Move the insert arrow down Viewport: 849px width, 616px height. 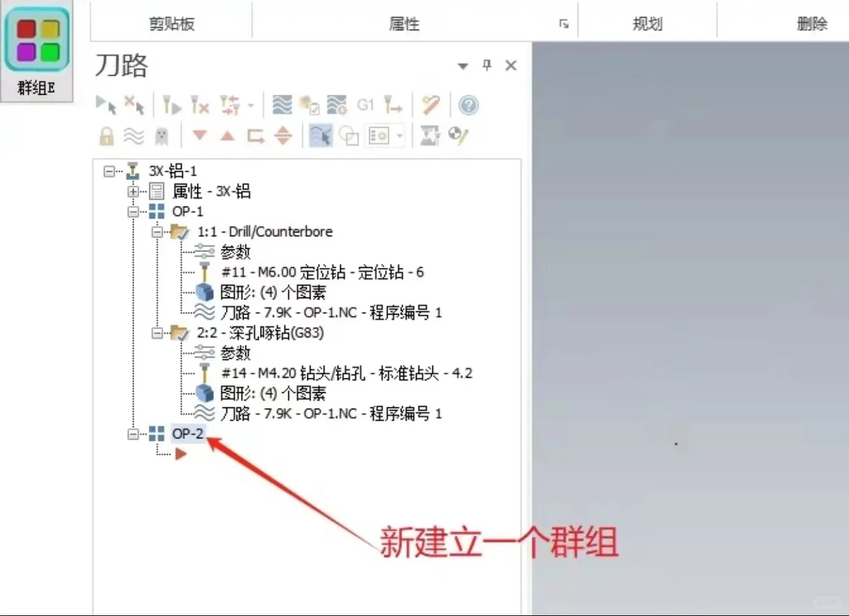pyautogui.click(x=199, y=136)
